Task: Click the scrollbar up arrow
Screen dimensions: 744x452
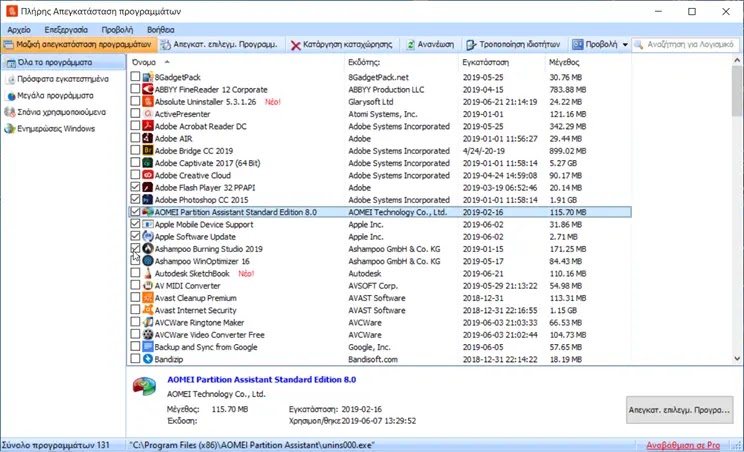Action: [x=736, y=60]
